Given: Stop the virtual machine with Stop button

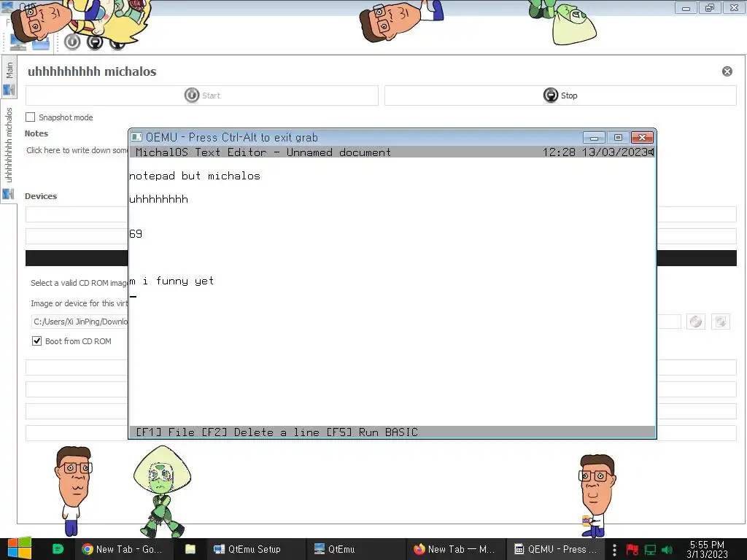Looking at the screenshot, I should pos(560,96).
